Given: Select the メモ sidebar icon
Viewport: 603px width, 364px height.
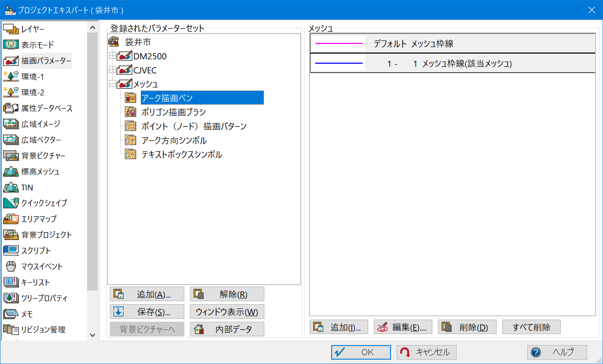Looking at the screenshot, I should click(x=11, y=314).
